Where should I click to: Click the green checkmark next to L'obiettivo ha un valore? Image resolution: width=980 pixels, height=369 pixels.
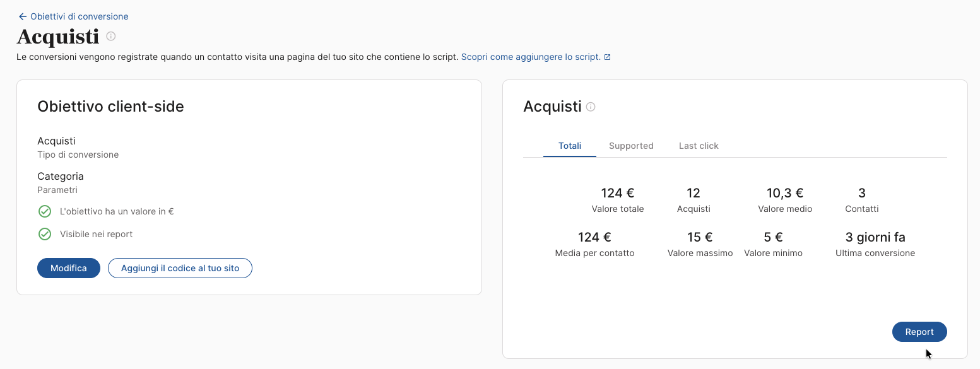pos(45,211)
